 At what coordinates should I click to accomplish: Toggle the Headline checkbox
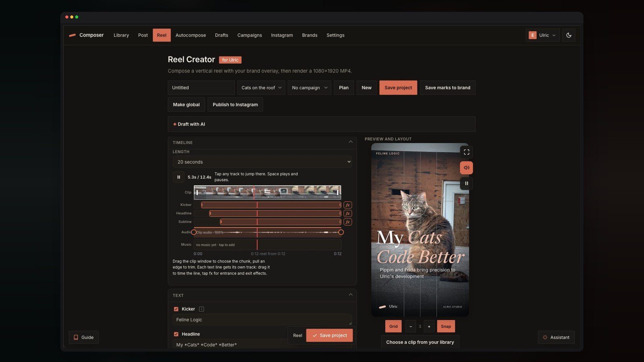176,334
